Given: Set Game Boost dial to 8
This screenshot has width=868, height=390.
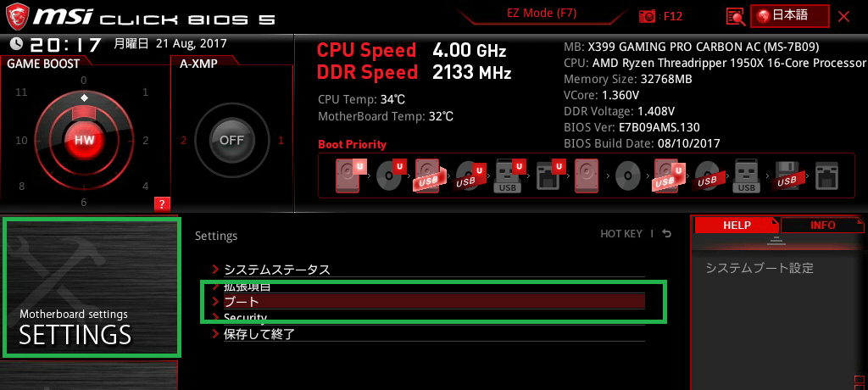Looking at the screenshot, I should [x=21, y=187].
